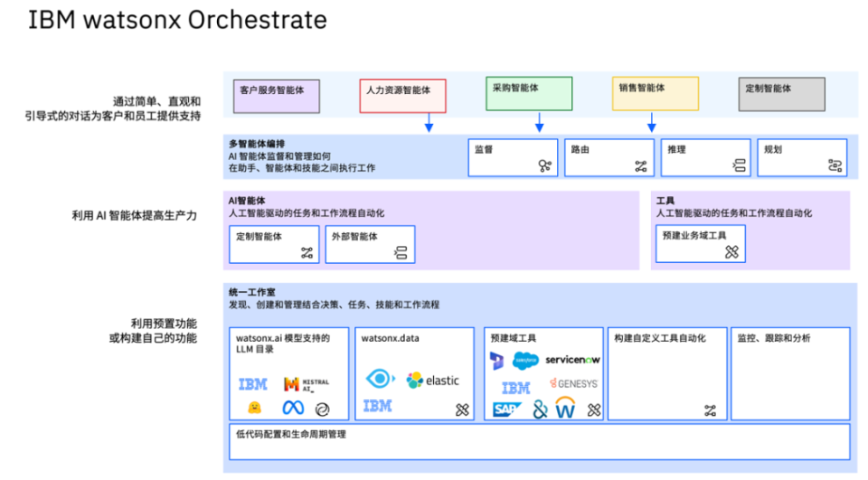Click the green 采购智能体 box
The image size is (868, 480).
point(529,94)
